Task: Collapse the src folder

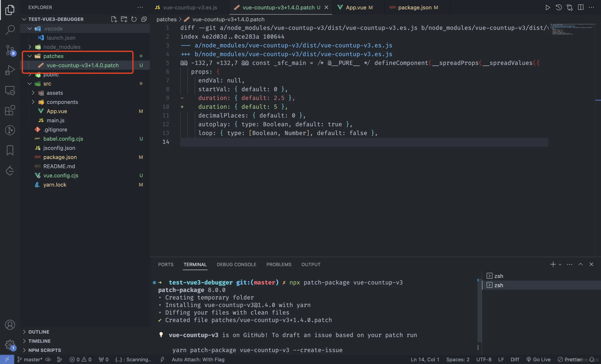Action: [x=30, y=84]
